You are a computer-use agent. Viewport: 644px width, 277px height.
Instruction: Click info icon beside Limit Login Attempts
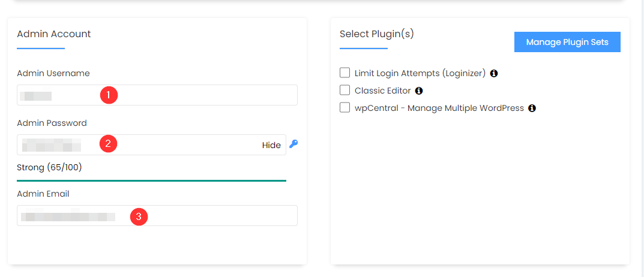coord(494,73)
